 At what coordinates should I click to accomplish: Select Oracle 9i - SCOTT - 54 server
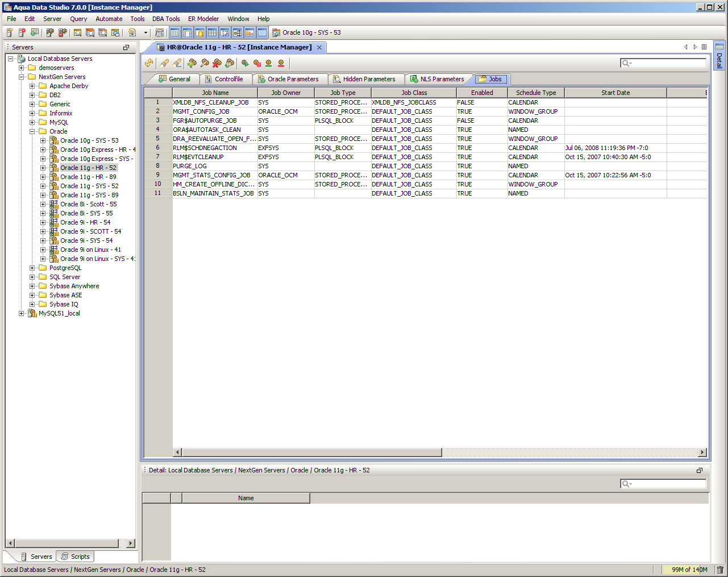point(90,231)
